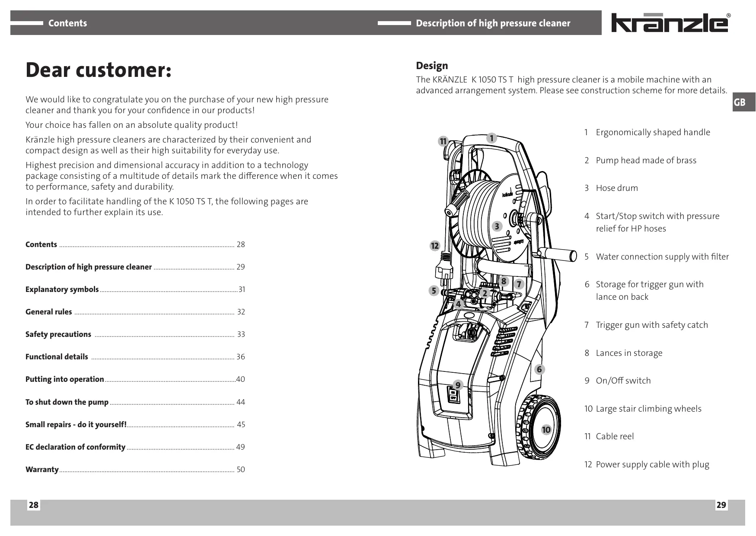This screenshot has width=756, height=536.
Task: Open 'Safety precautions' contents entry
Action: [x=58, y=334]
